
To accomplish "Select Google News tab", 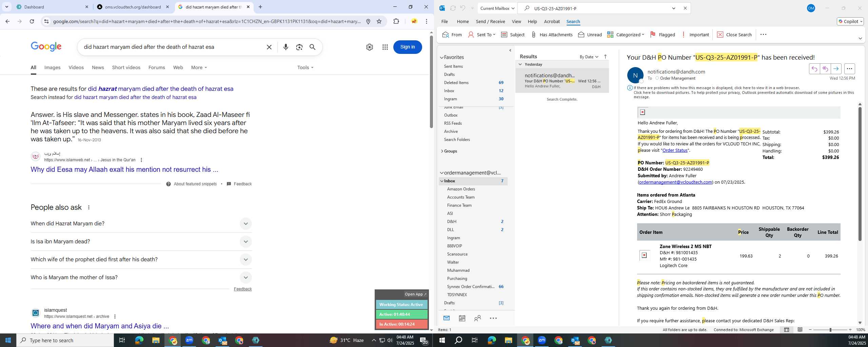I will [x=98, y=67].
